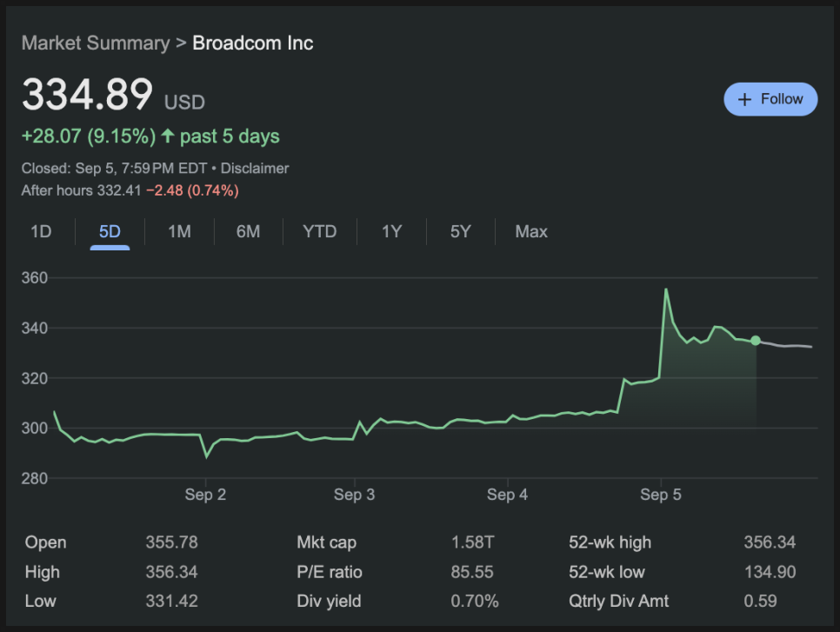Click the Div yield value 0.70%
The image size is (840, 632).
tap(475, 601)
